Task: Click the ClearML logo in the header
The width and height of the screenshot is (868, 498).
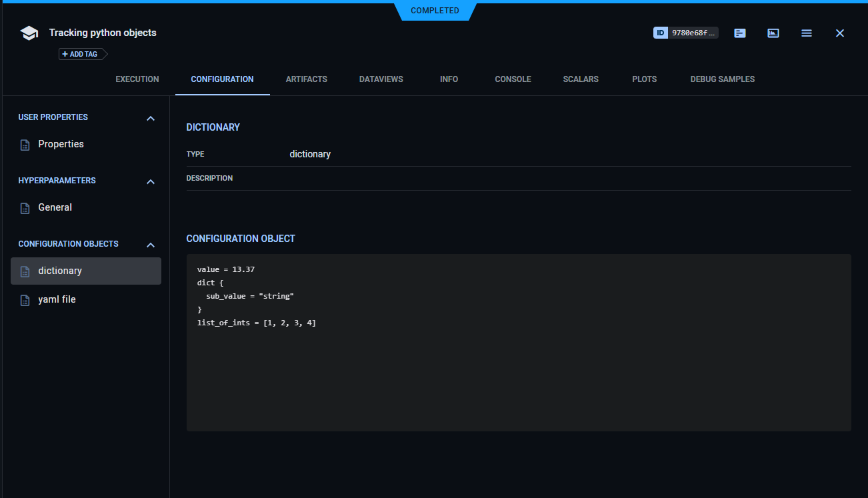Action: [29, 32]
